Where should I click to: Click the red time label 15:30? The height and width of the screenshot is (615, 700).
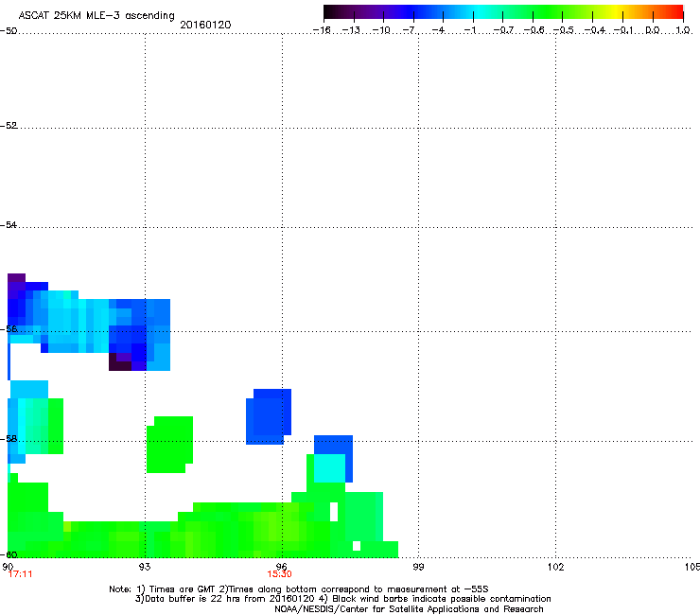pyautogui.click(x=279, y=574)
